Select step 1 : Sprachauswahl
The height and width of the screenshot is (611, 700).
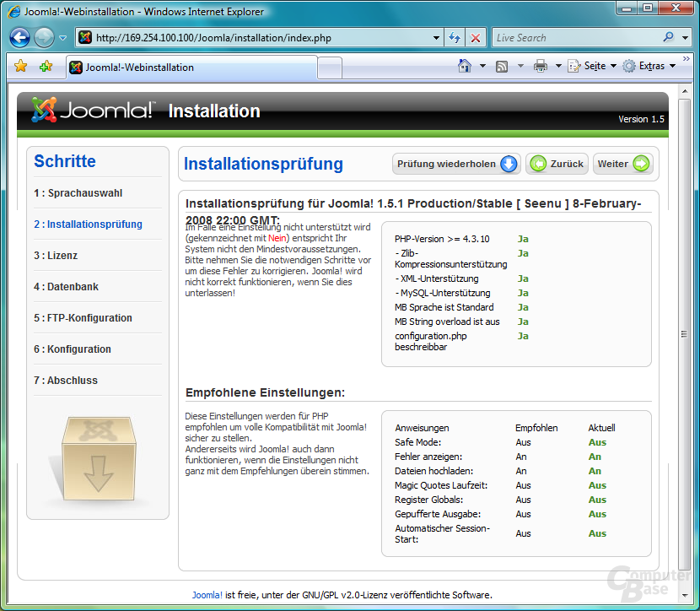coord(78,193)
